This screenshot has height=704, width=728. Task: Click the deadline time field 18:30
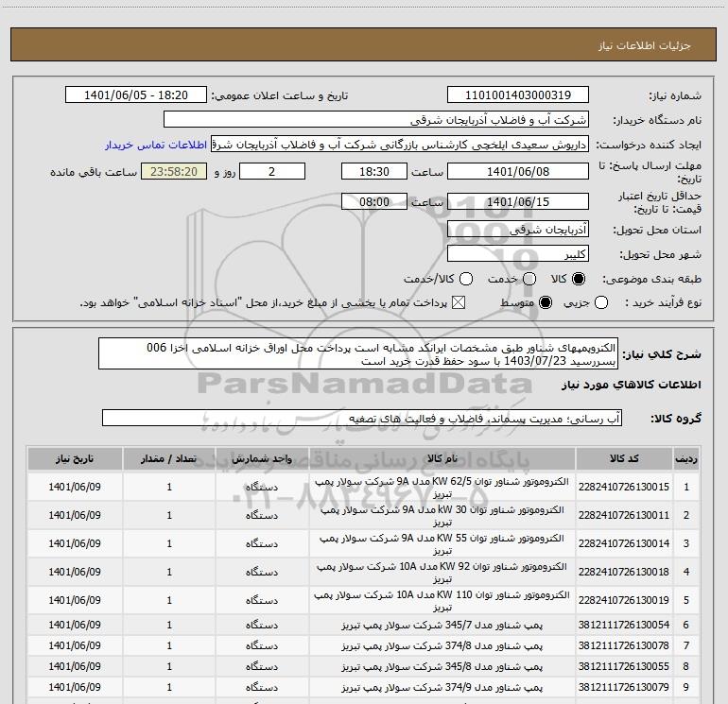click(374, 171)
